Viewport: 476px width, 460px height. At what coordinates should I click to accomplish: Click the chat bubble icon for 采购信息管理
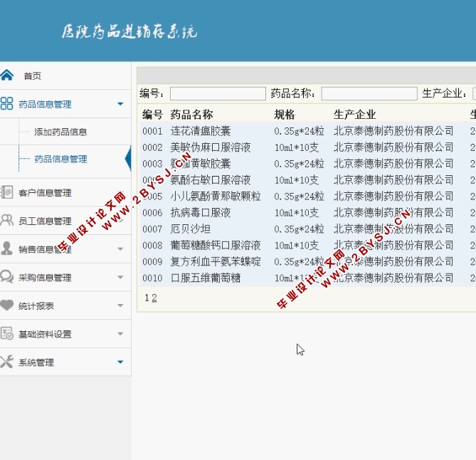tap(6, 276)
